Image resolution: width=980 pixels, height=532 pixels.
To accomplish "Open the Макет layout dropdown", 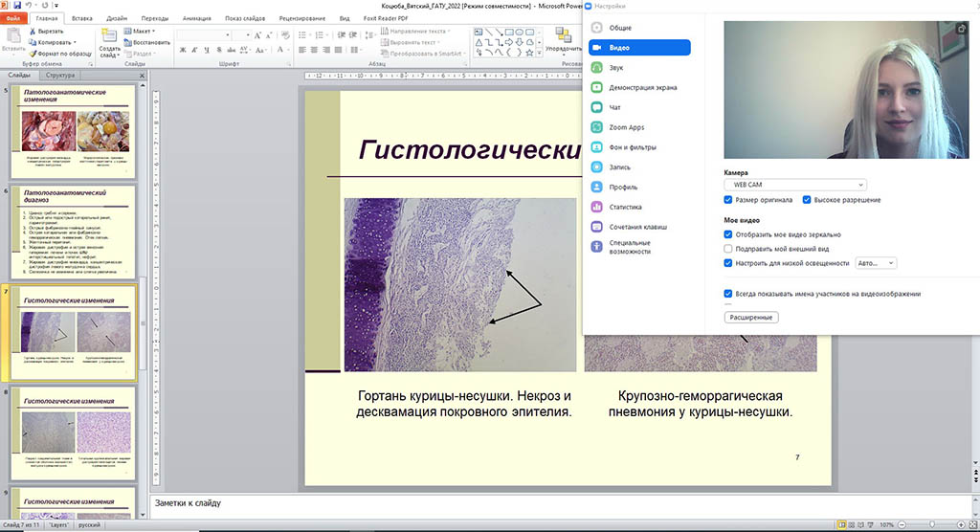I will [x=140, y=32].
